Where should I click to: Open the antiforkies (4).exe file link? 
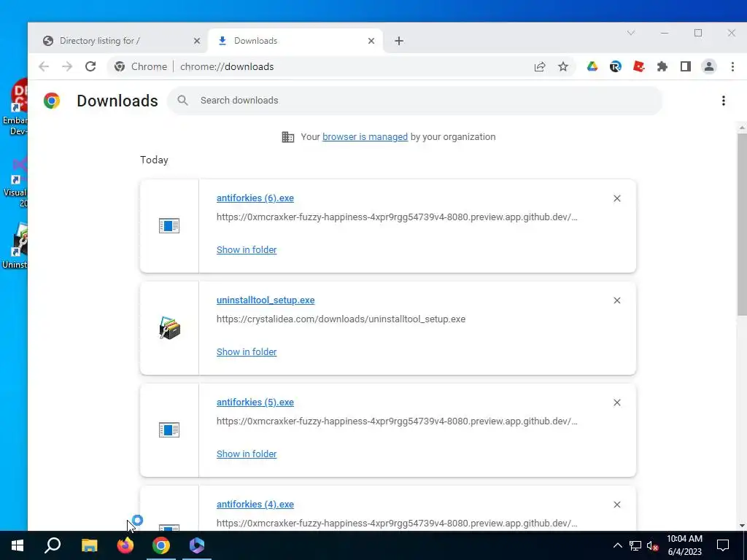pos(255,505)
